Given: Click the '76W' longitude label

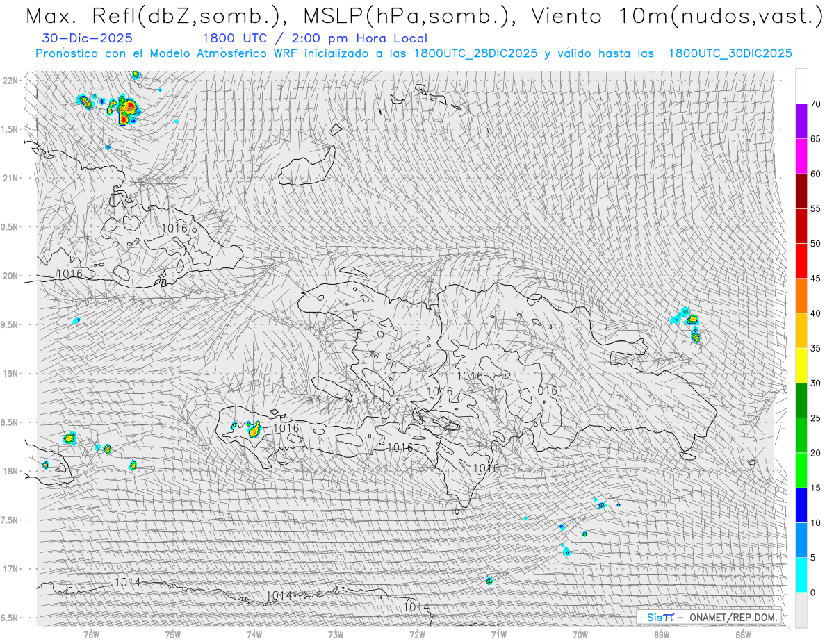Looking at the screenshot, I should (x=91, y=634).
